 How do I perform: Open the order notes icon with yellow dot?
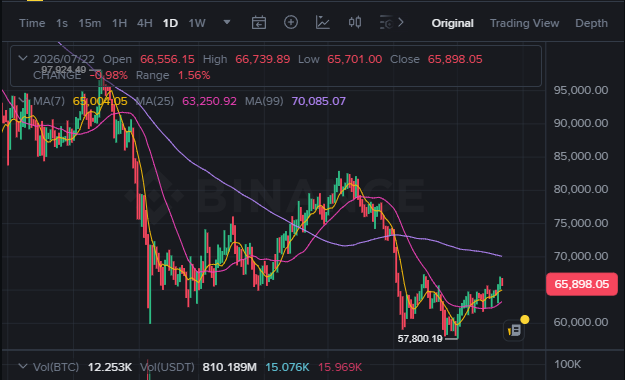(514, 330)
